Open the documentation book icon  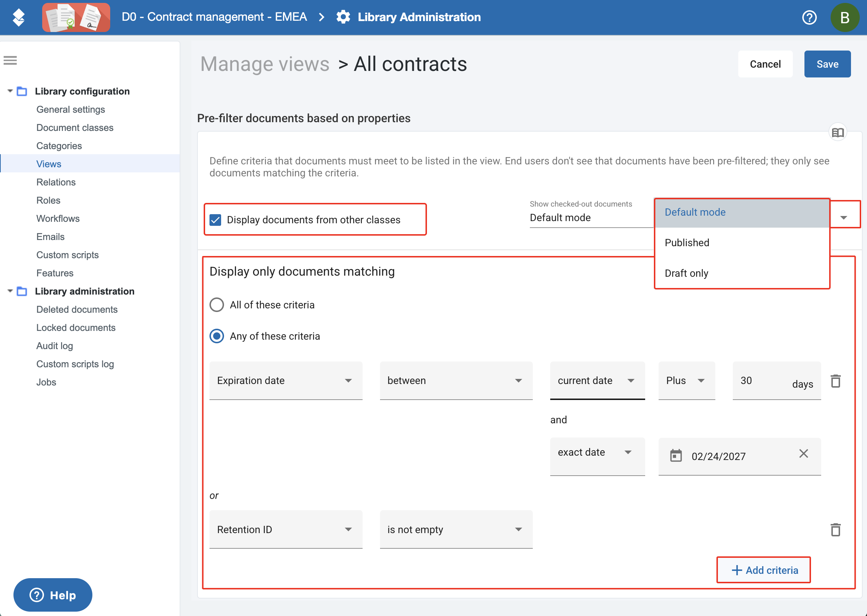[838, 132]
